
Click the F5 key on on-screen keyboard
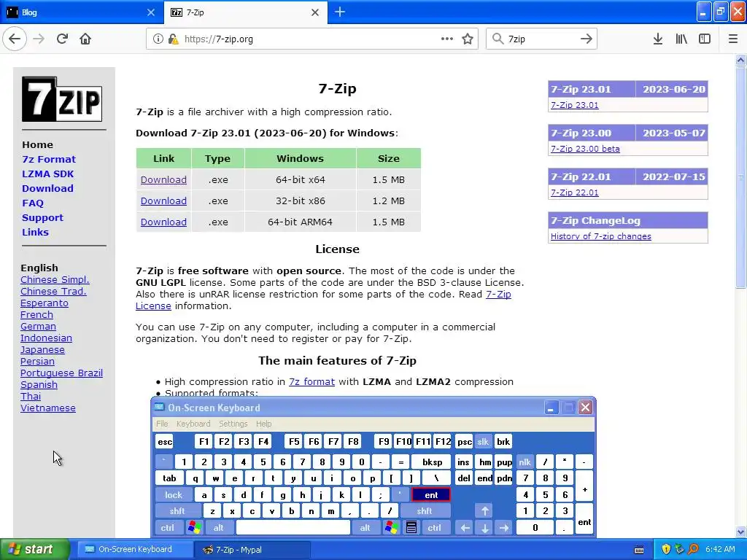(x=294, y=441)
